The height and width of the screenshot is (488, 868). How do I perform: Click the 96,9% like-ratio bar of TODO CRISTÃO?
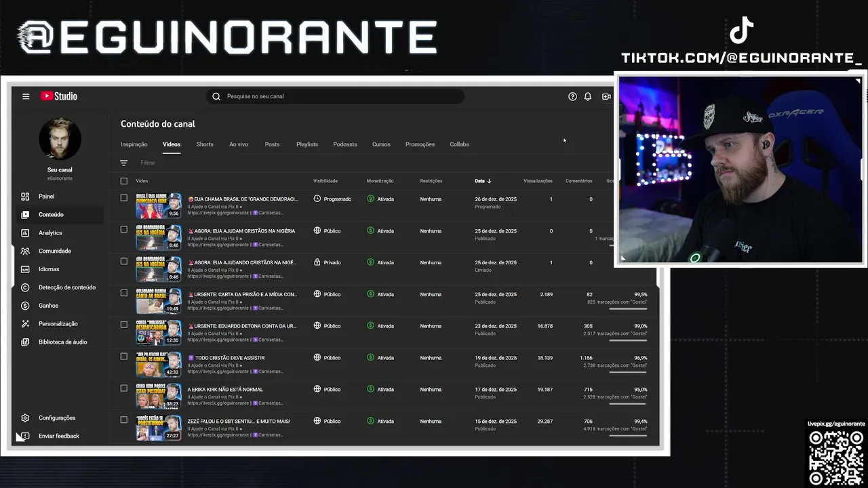(x=628, y=372)
